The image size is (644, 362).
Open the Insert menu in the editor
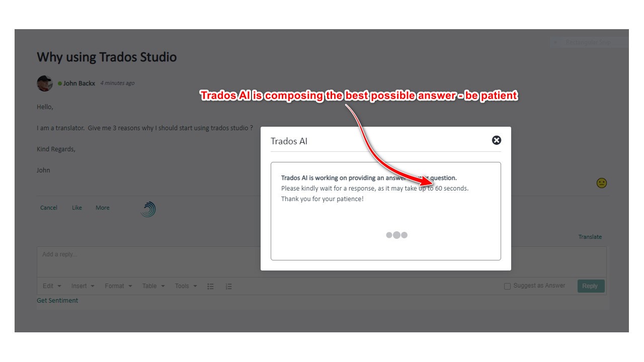tap(83, 286)
